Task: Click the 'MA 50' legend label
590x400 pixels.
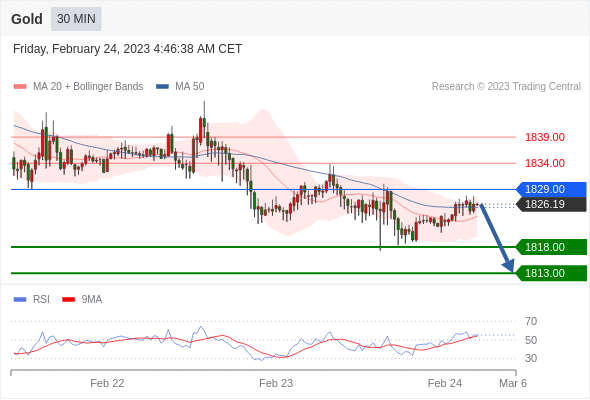Action: (190, 87)
